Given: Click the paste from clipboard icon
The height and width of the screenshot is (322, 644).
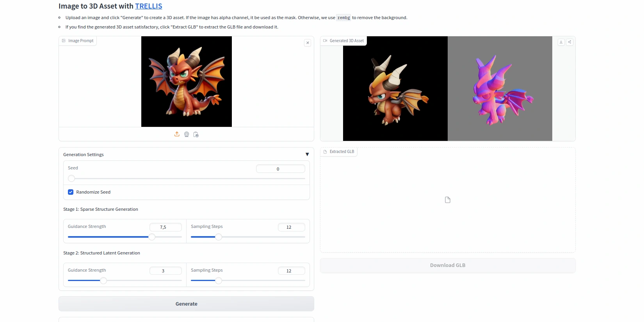Looking at the screenshot, I should [x=196, y=134].
